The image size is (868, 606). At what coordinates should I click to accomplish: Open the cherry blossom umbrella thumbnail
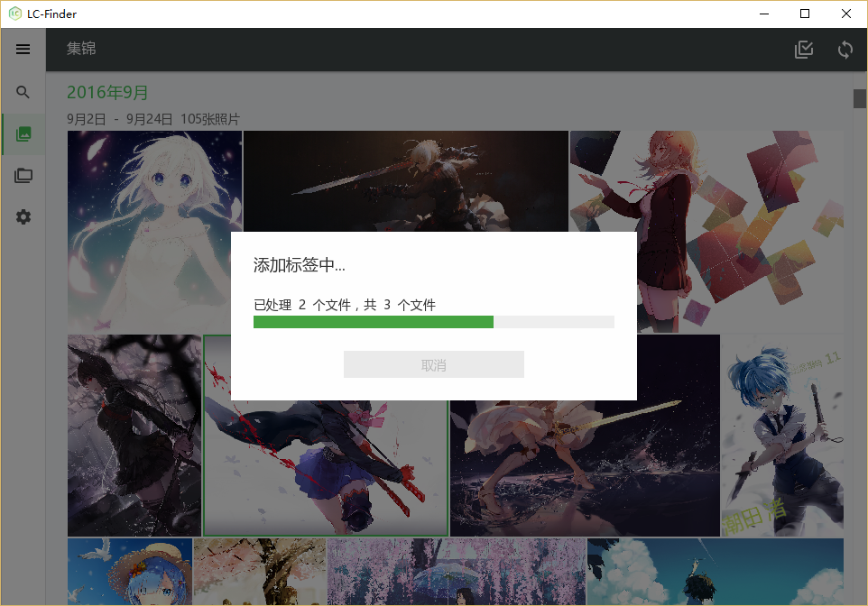point(457,572)
